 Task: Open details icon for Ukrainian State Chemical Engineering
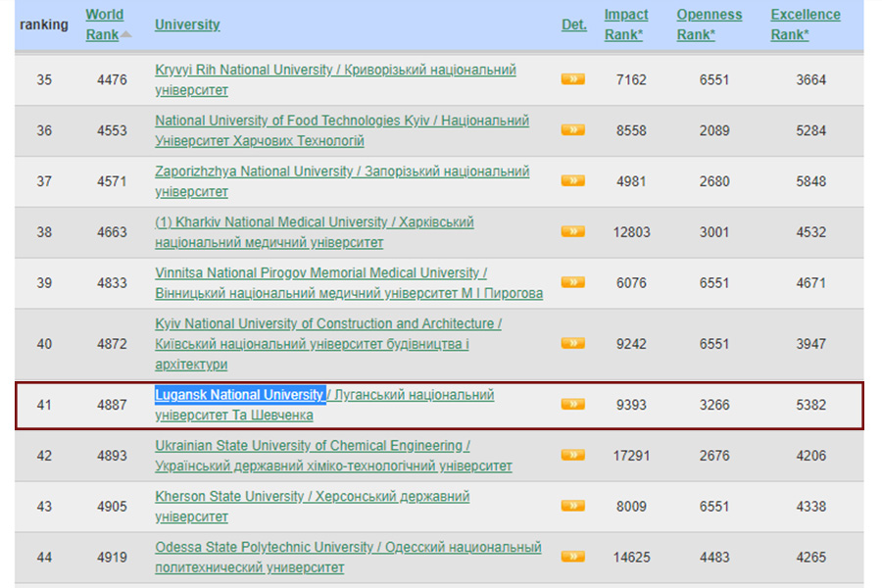tap(572, 455)
